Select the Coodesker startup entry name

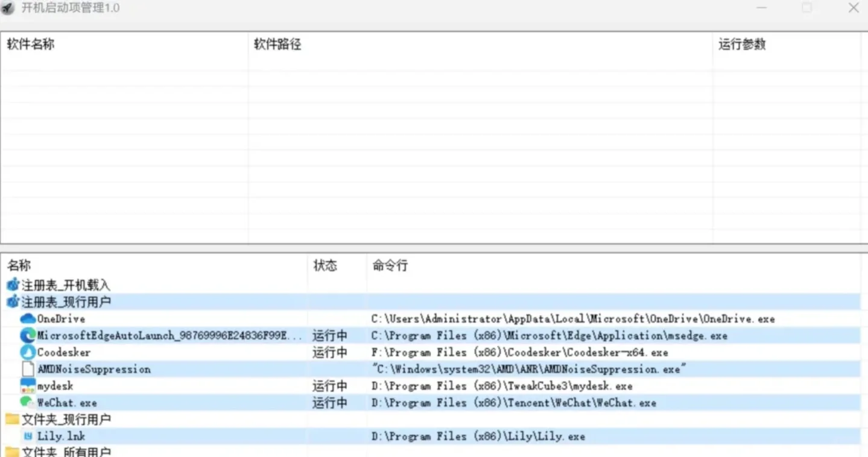(x=64, y=352)
